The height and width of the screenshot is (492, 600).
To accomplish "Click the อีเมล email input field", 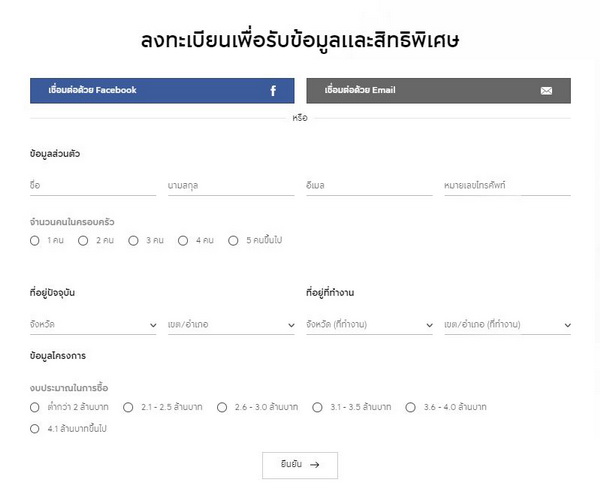I will pyautogui.click(x=369, y=185).
